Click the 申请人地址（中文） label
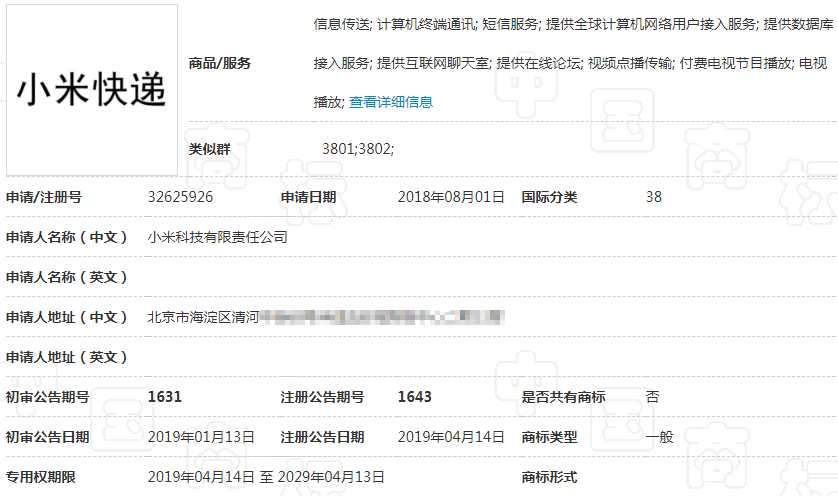Viewport: 838px width, 496px height. pyautogui.click(x=67, y=317)
